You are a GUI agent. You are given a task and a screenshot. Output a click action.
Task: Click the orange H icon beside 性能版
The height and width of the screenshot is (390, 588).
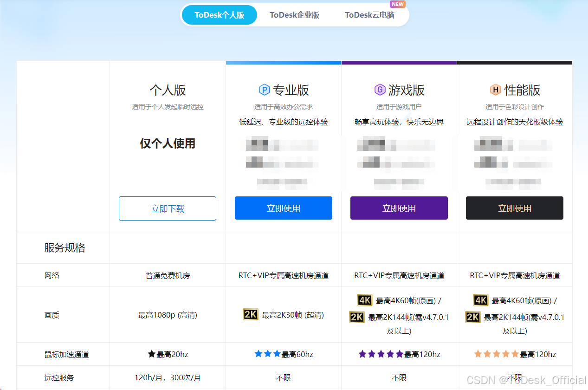[496, 90]
